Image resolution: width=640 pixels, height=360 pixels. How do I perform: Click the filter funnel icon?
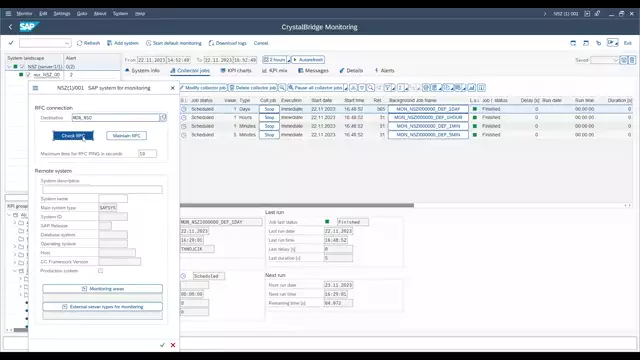387,88
